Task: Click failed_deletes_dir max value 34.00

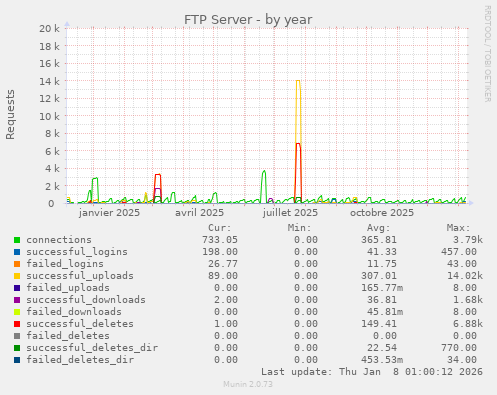Action: (x=462, y=360)
